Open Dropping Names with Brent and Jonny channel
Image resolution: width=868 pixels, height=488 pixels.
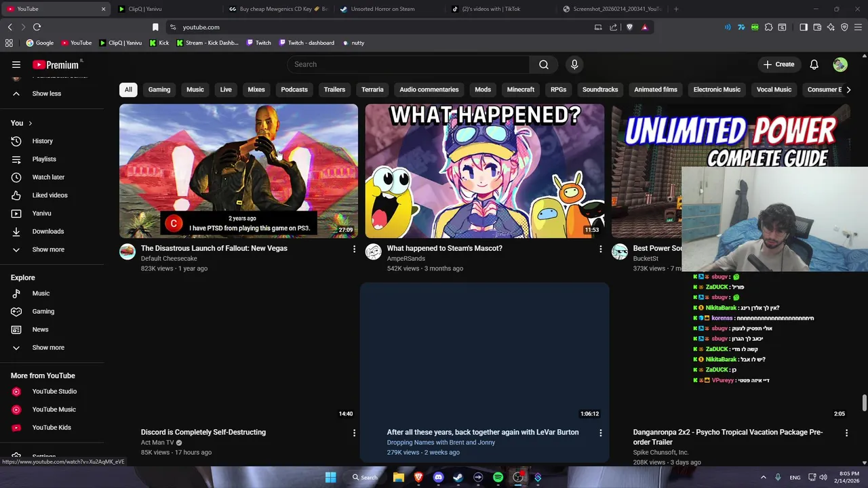pyautogui.click(x=441, y=442)
